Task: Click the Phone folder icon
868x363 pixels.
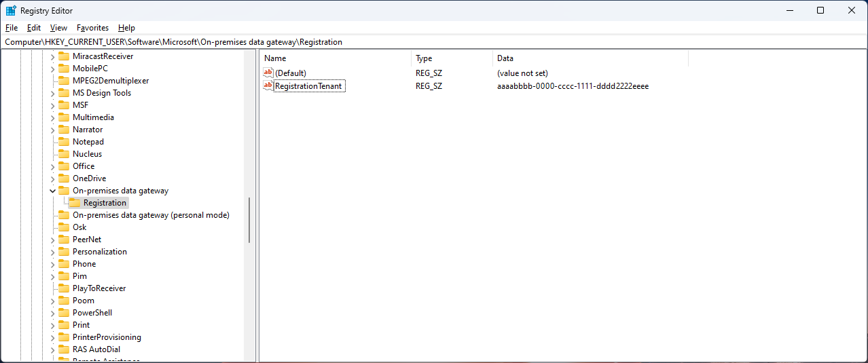Action: point(63,264)
